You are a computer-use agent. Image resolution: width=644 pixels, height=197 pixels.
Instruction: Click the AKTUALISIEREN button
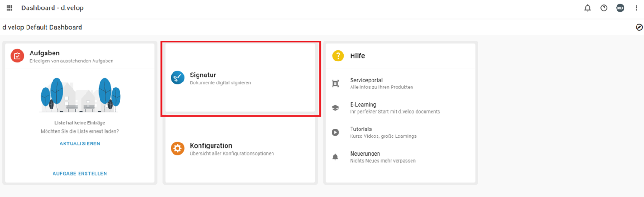(x=80, y=144)
